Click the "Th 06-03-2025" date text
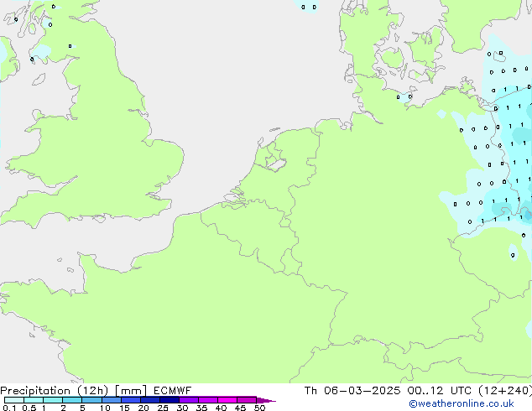The height and width of the screenshot is (411, 532). click(x=352, y=390)
